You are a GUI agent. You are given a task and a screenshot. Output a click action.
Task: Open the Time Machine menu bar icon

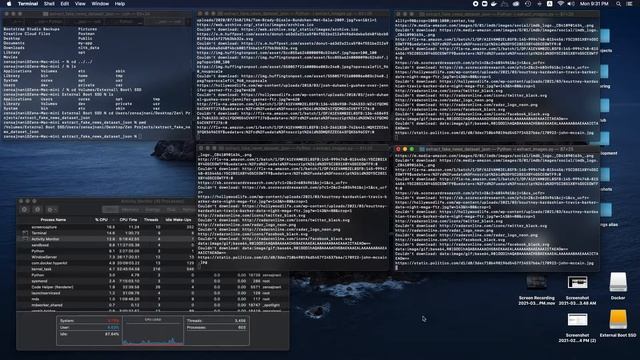point(528,4)
